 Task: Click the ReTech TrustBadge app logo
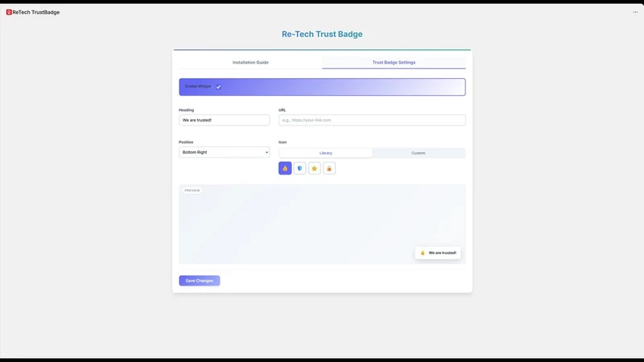[x=9, y=12]
